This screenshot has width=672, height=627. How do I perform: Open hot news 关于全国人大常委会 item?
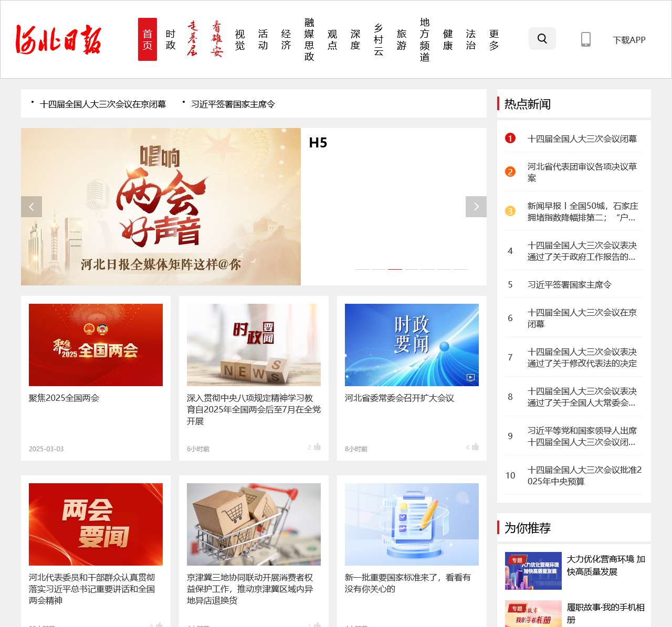(582, 397)
